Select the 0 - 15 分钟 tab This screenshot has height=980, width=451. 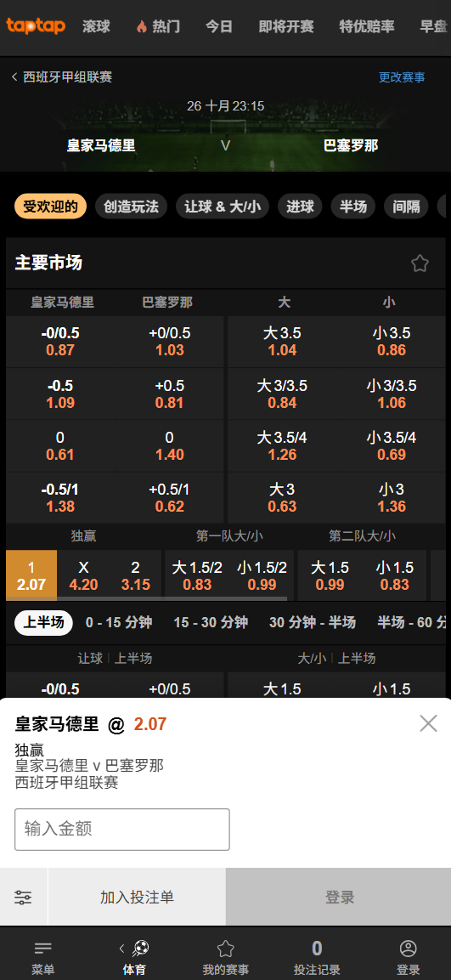tap(119, 622)
